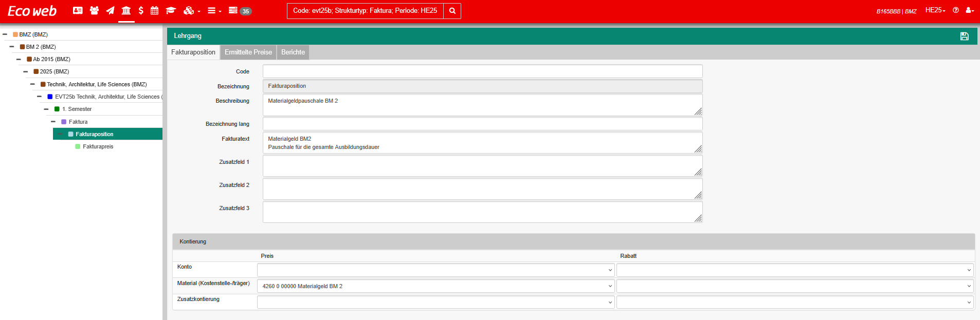Click the graduation cap icon
980x320 pixels.
pyautogui.click(x=171, y=10)
